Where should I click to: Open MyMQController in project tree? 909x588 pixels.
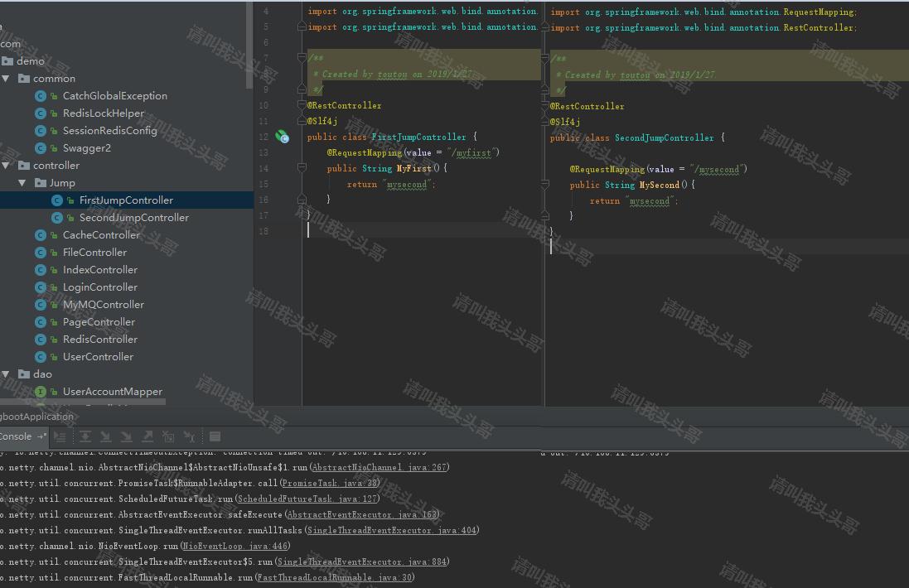pyautogui.click(x=104, y=305)
